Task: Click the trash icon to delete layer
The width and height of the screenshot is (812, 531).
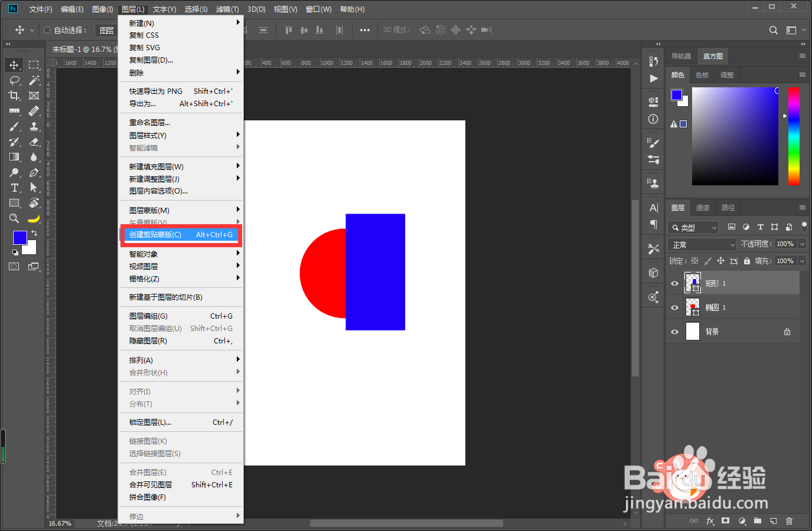Action: [790, 521]
